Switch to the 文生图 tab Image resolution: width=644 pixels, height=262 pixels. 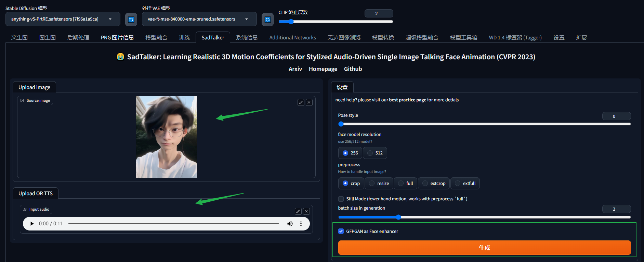[19, 38]
